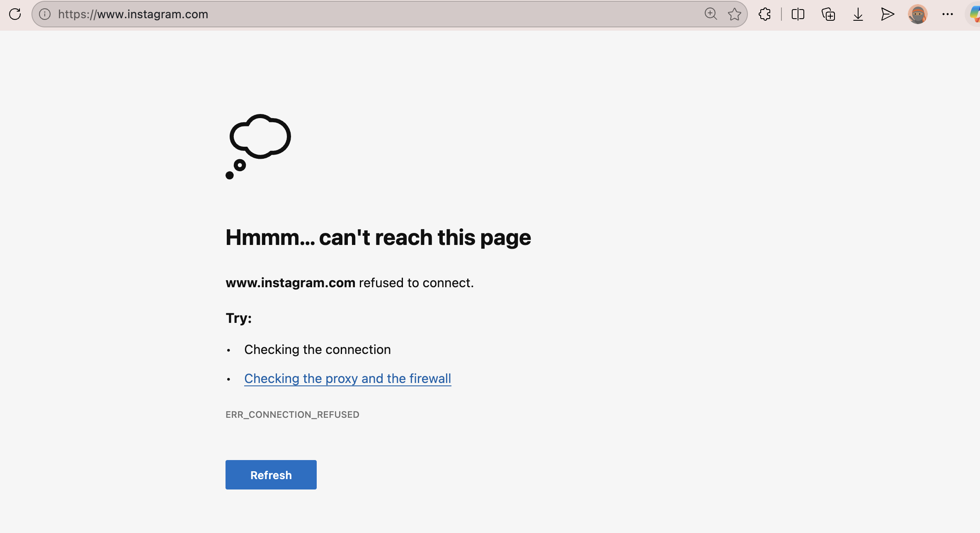This screenshot has width=980, height=533.
Task: Open the Settings and more menu
Action: 948,14
